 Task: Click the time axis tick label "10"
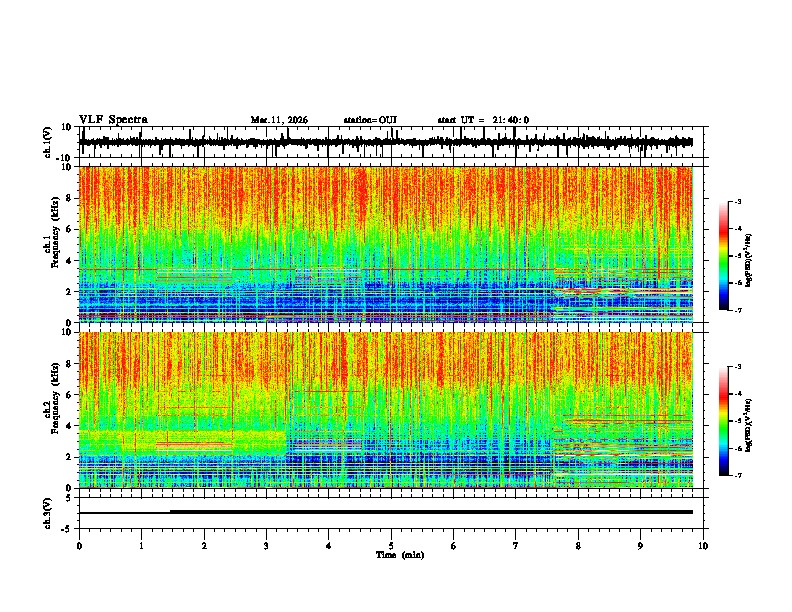tap(703, 546)
